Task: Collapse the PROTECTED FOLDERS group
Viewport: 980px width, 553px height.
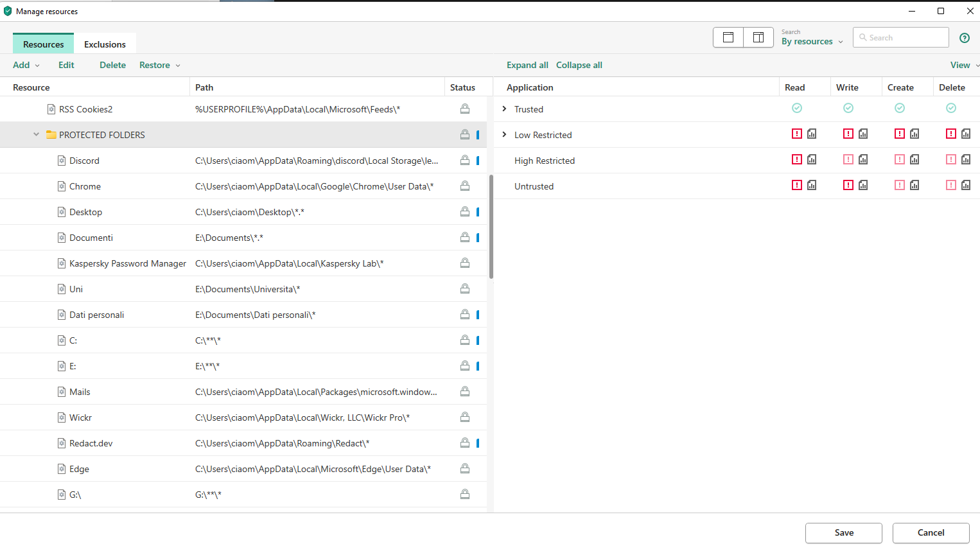Action: click(36, 135)
